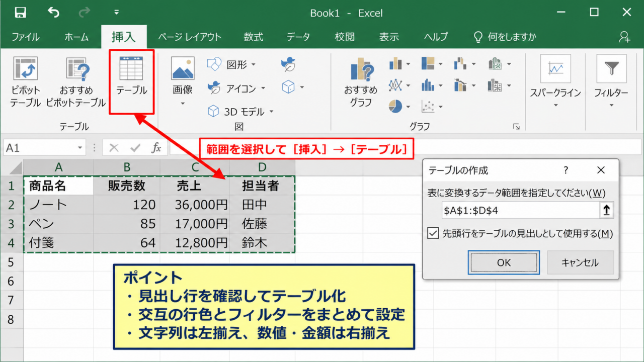Open the account profile icon
This screenshot has width=644, height=362.
tap(625, 37)
